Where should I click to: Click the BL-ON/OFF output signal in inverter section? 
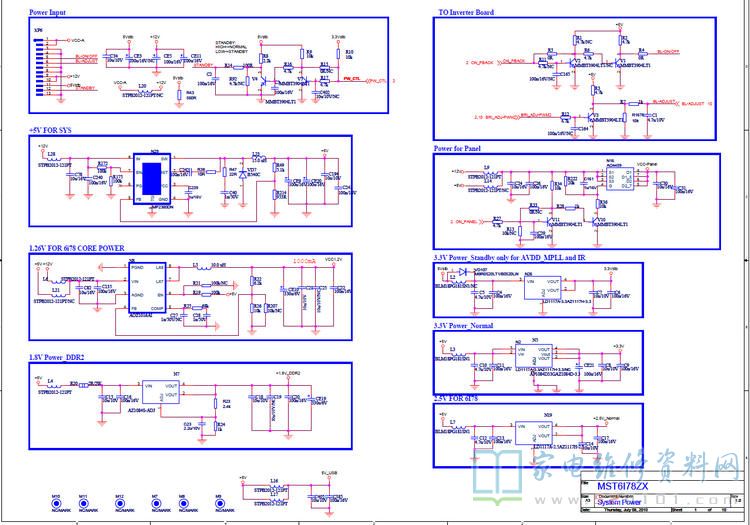click(x=668, y=52)
